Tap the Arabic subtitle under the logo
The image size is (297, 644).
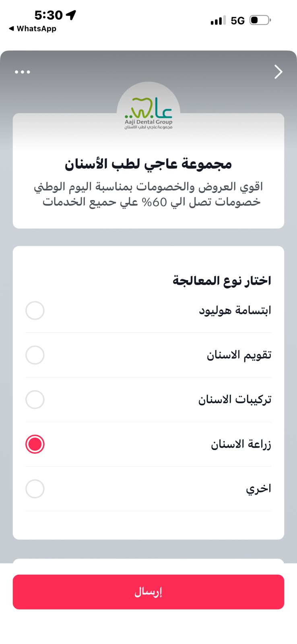pos(148,127)
